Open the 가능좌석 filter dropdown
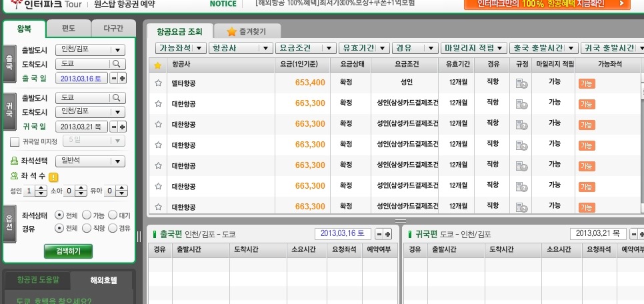644x304 pixels. pos(181,48)
